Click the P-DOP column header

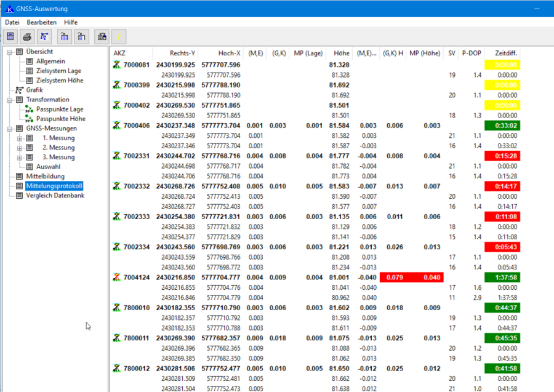click(x=472, y=53)
